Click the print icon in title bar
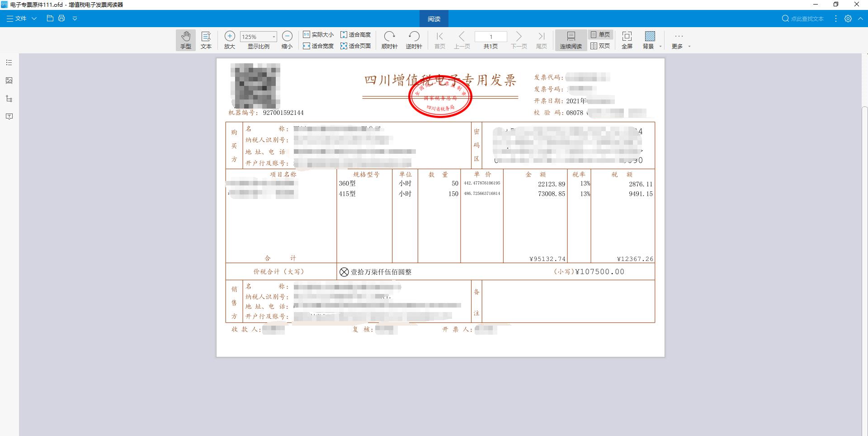Screen dimensions: 868x436 coord(62,19)
